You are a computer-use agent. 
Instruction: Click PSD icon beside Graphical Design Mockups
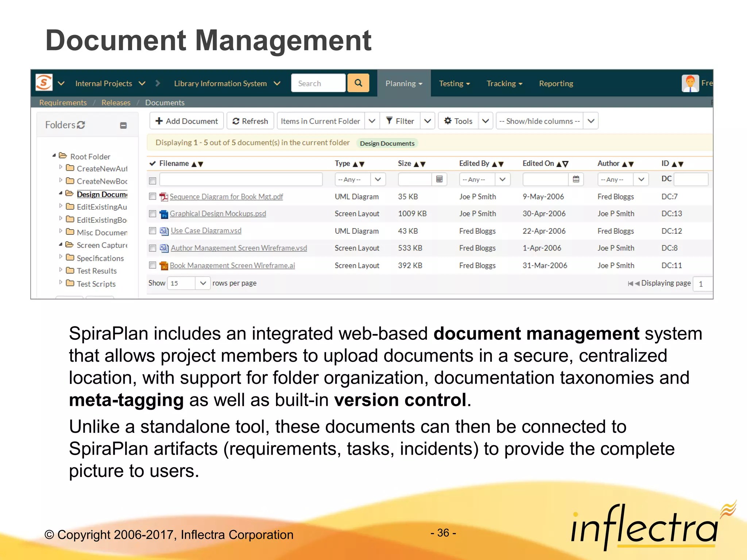point(164,214)
